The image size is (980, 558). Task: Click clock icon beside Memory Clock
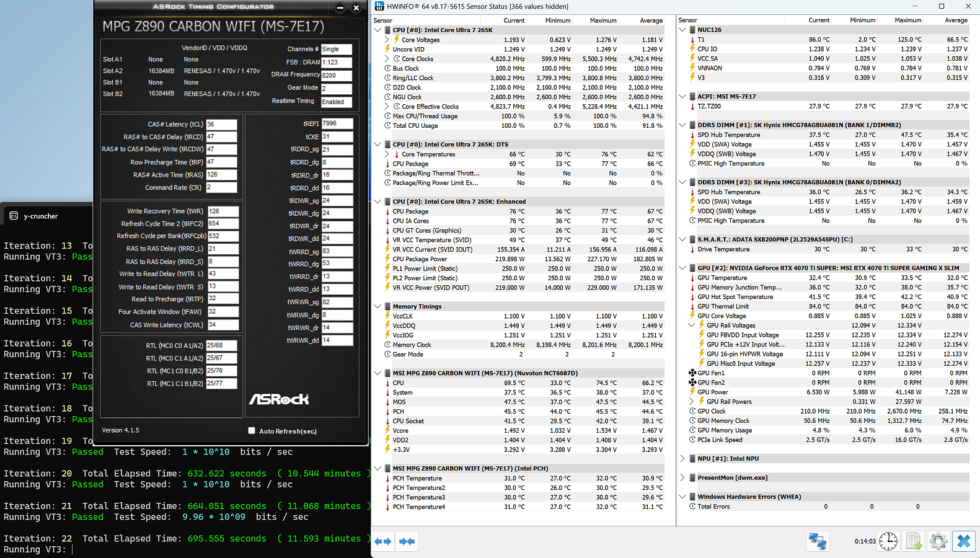click(387, 345)
